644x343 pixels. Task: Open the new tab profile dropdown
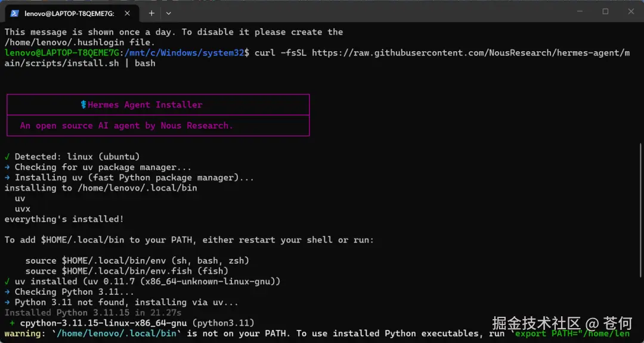[168, 13]
